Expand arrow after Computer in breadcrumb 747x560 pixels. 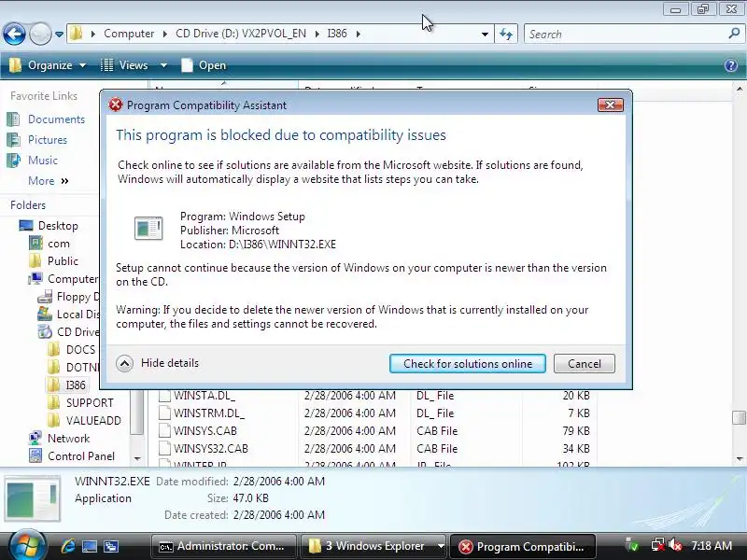[165, 34]
